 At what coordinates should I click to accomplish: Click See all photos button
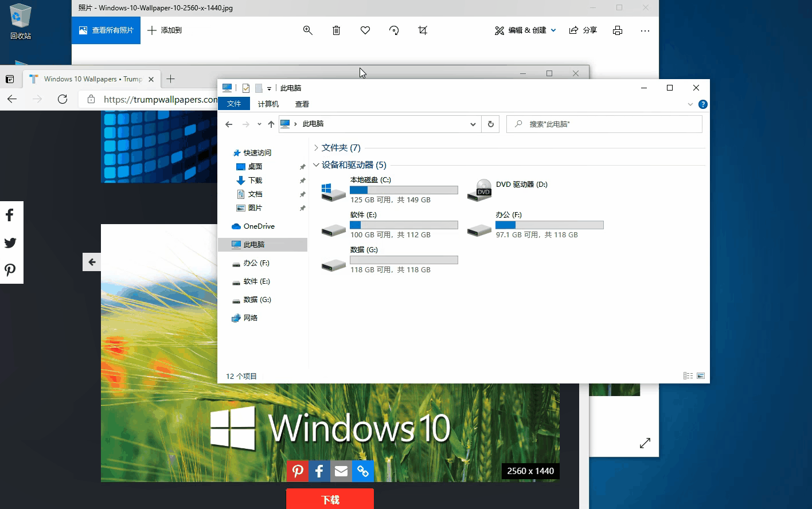point(106,30)
